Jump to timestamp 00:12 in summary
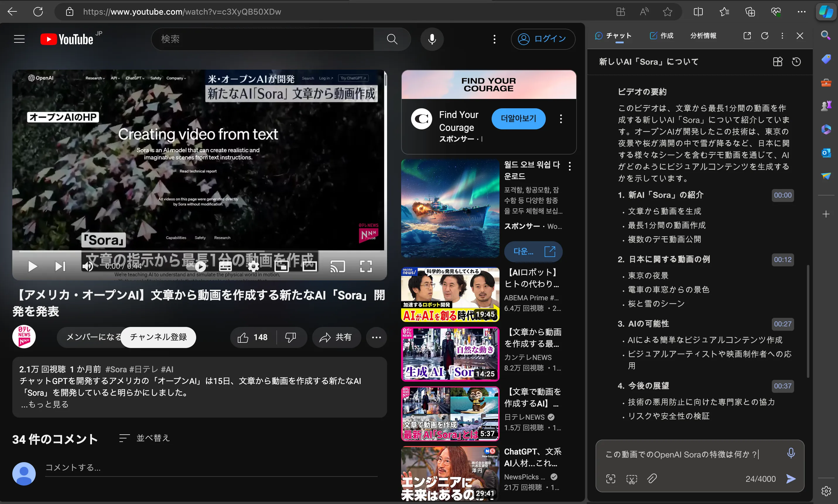 click(783, 260)
